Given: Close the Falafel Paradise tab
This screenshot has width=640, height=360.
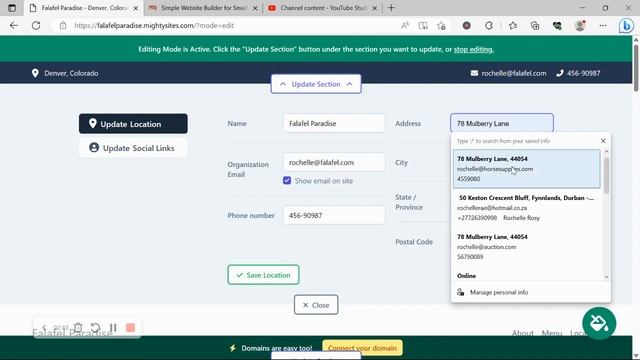Looking at the screenshot, I should coord(136,8).
